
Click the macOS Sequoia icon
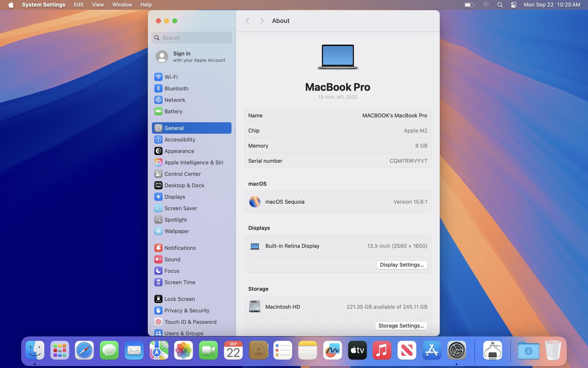(x=255, y=202)
